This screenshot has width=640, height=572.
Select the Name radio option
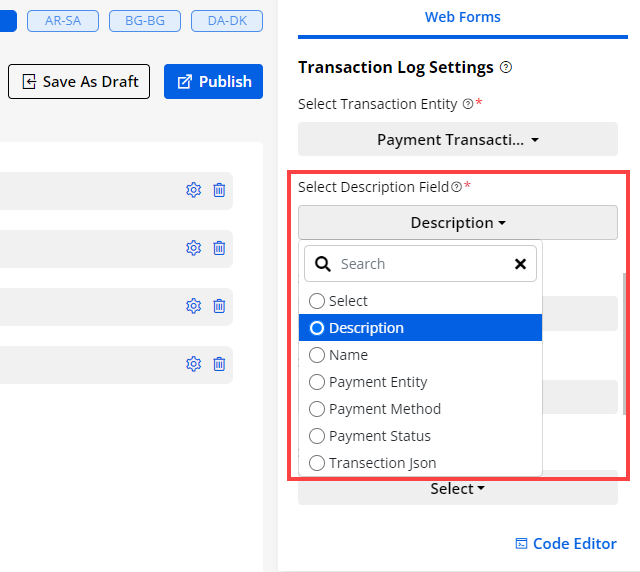coord(317,355)
